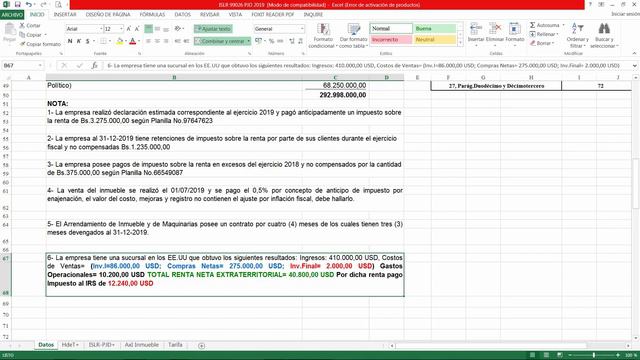Screen dimensions: 640x360
Task: Increase decimals icon in the Número group
Action: point(291,41)
